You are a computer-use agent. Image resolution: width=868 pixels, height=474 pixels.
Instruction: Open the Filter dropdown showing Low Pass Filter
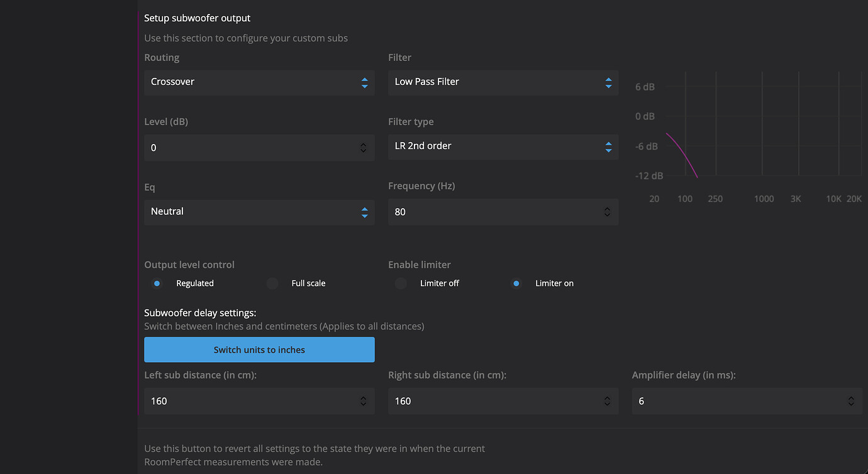503,82
